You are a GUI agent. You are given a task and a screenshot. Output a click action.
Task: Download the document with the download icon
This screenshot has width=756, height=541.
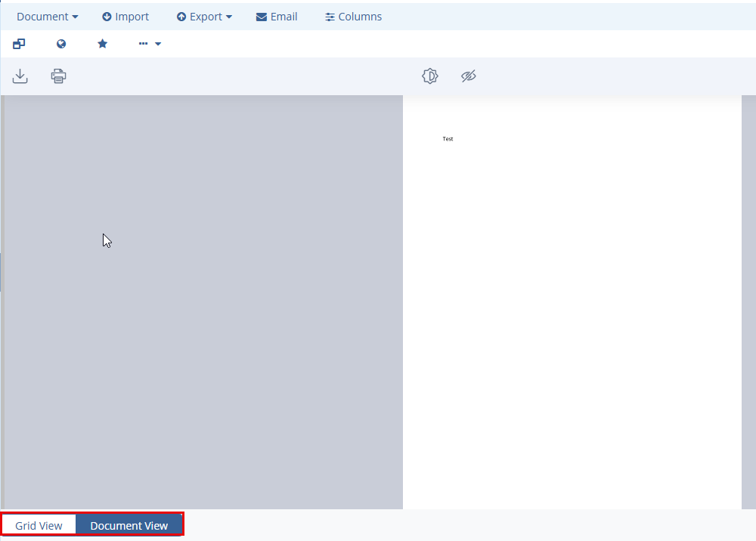click(x=20, y=76)
